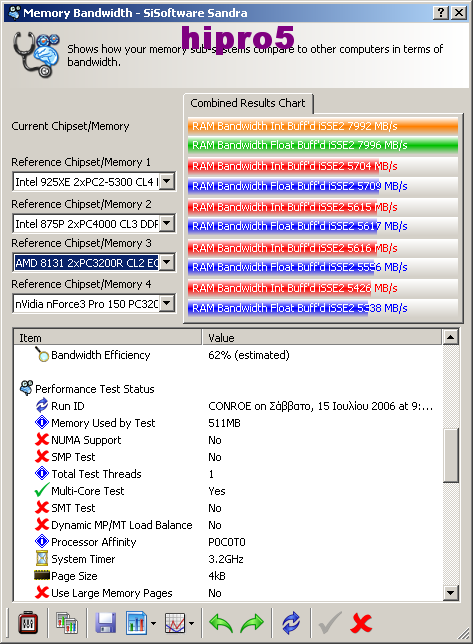Click the bar chart view icon
The width and height of the screenshot is (473, 644).
coord(136,623)
